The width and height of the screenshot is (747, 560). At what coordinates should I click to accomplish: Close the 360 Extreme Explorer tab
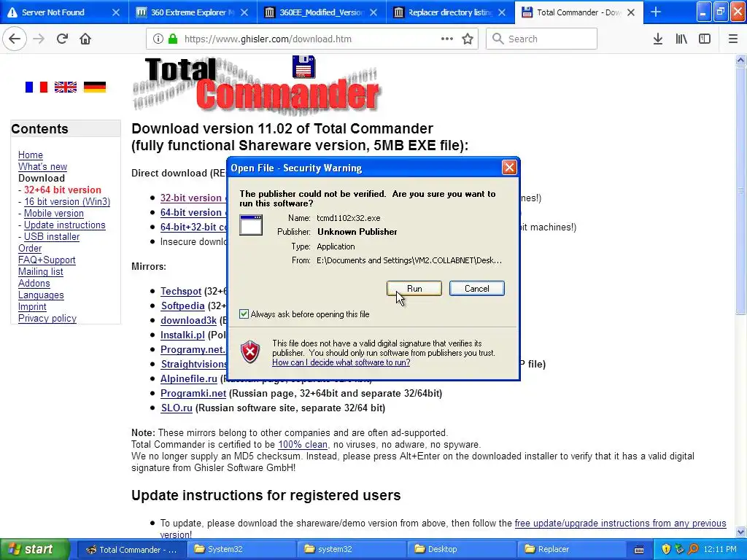click(244, 12)
